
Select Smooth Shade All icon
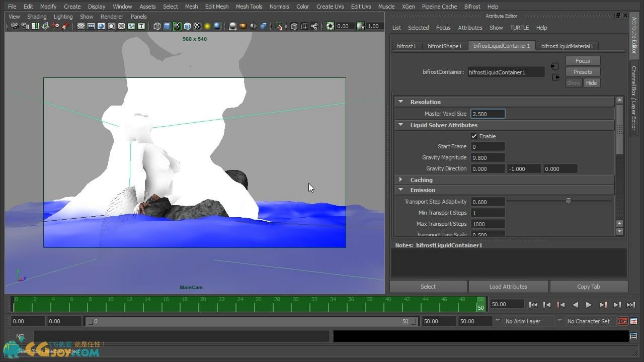click(167, 26)
